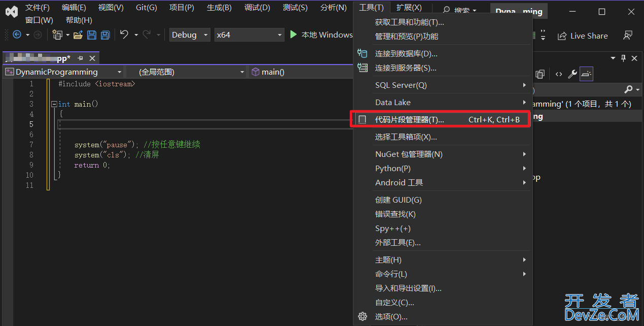Close the .cpp document tab
Image resolution: width=644 pixels, height=326 pixels.
92,58
